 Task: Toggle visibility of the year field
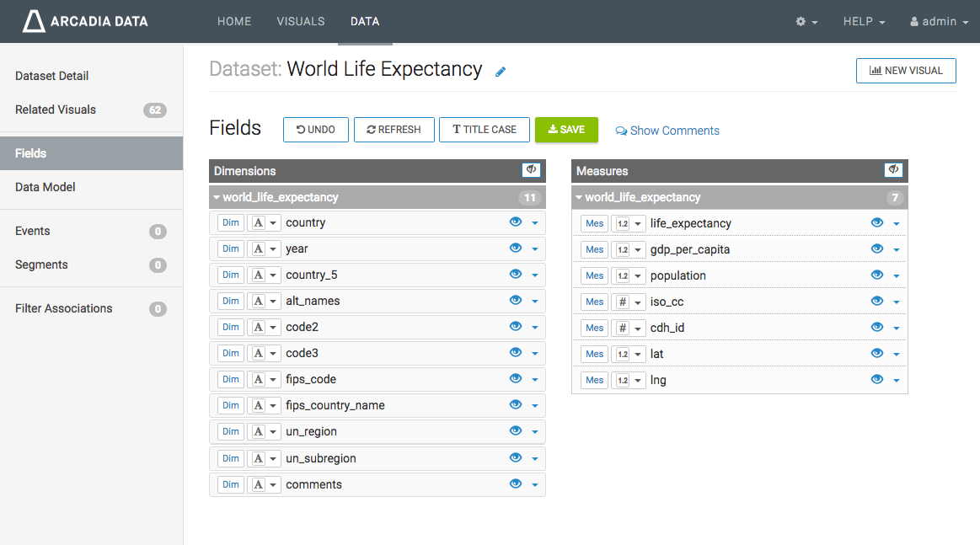pos(516,248)
